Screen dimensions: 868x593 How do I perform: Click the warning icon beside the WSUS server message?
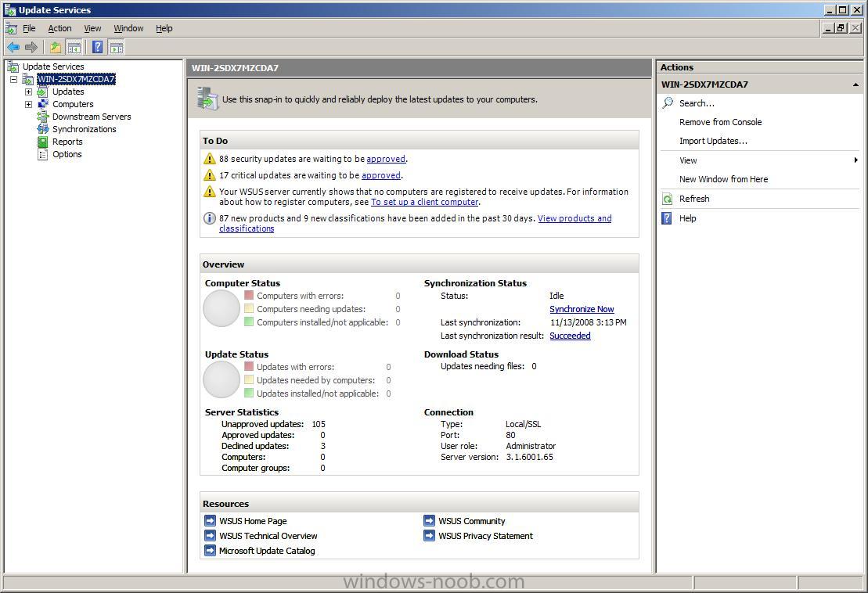pos(209,192)
